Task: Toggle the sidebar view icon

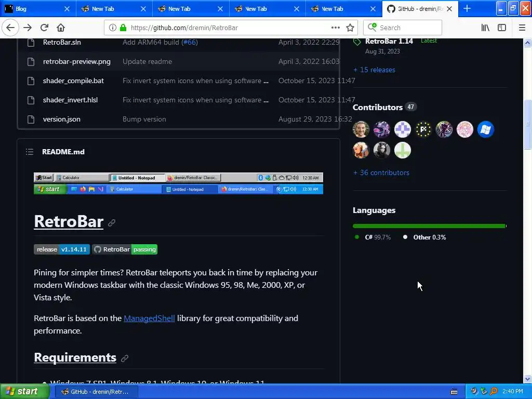Action: [502, 28]
